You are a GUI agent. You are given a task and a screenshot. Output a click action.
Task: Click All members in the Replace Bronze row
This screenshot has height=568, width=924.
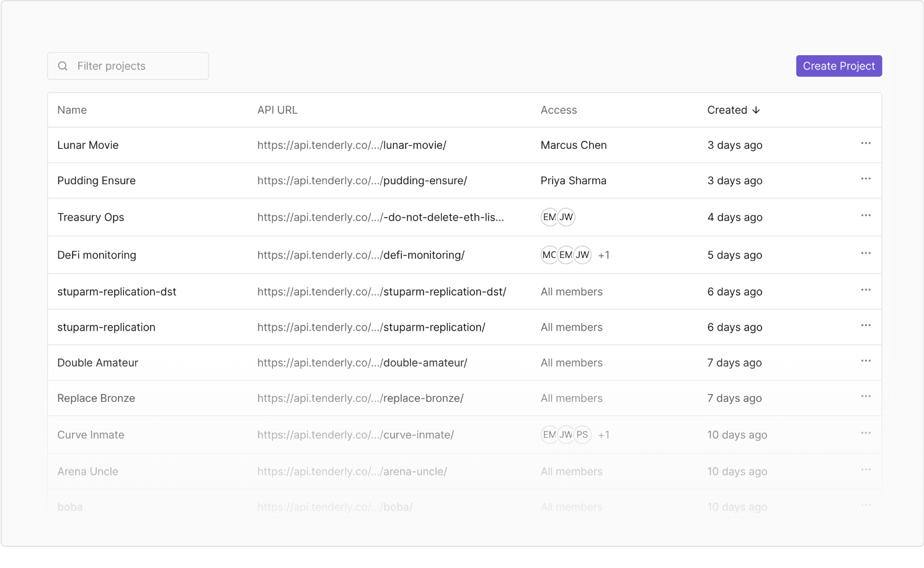tap(571, 398)
